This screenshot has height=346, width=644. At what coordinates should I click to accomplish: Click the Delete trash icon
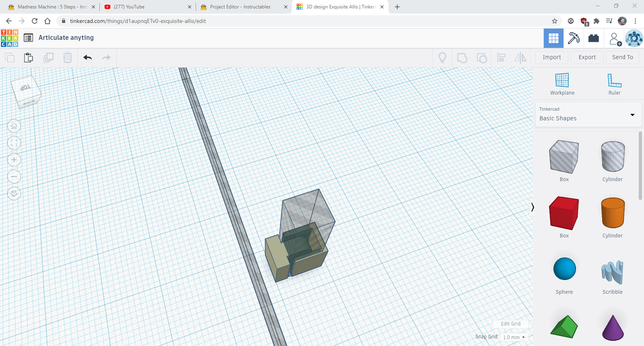coord(68,58)
